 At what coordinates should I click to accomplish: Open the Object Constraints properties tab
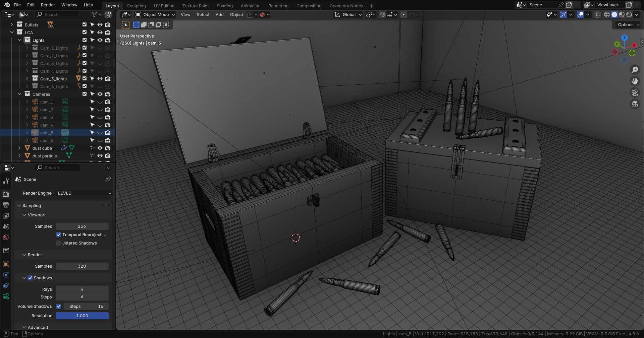(x=6, y=286)
